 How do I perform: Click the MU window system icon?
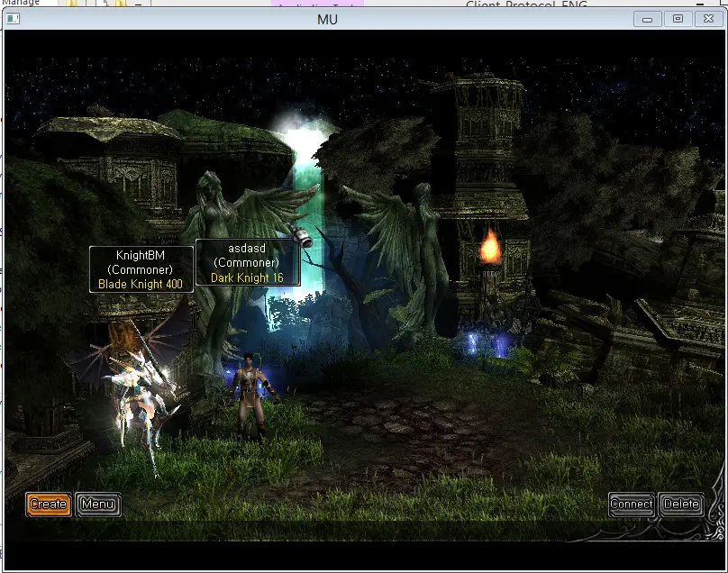(13, 19)
